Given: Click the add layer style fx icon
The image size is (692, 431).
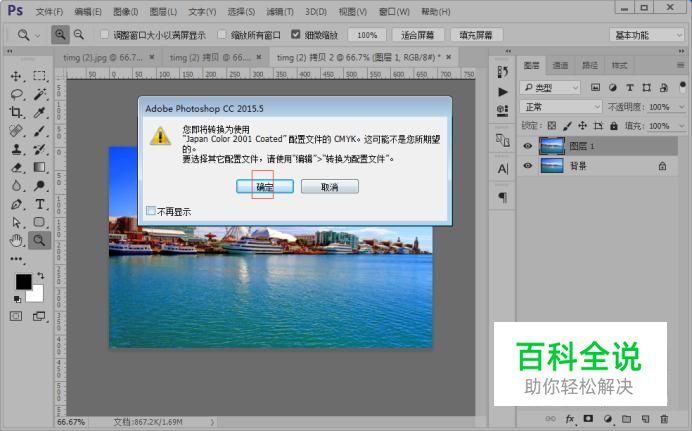Looking at the screenshot, I should coord(570,419).
